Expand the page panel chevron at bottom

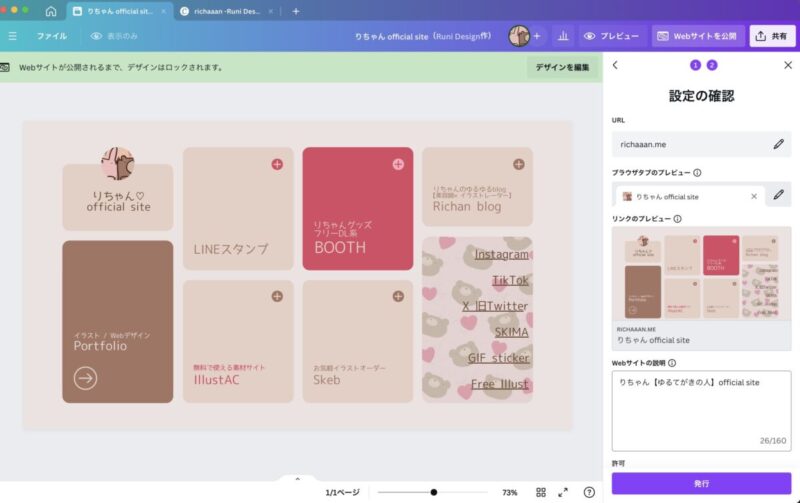click(297, 479)
